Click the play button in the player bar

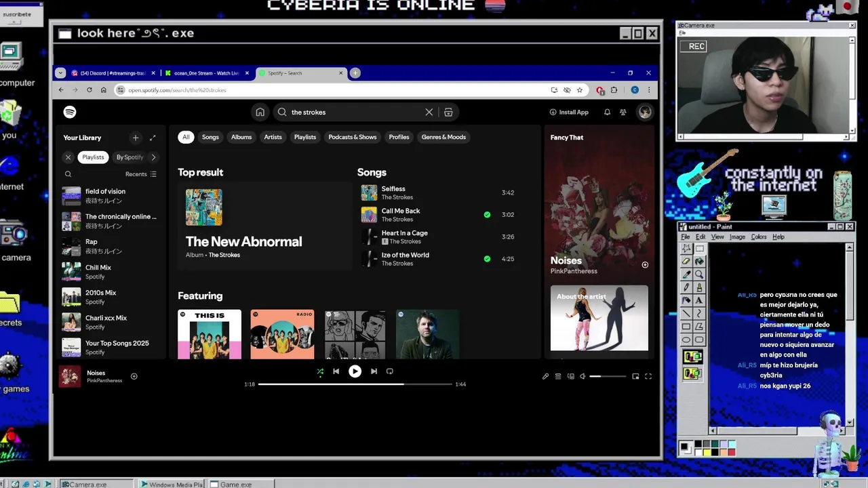click(355, 371)
